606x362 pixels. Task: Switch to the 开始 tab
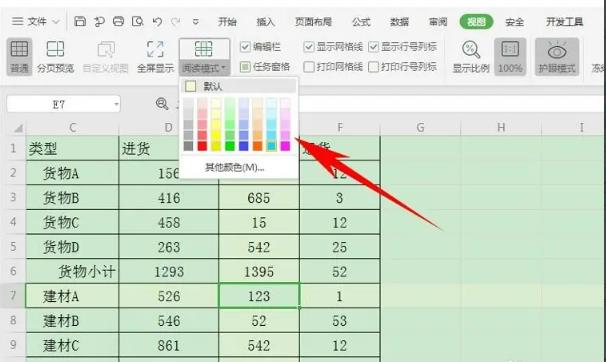227,22
